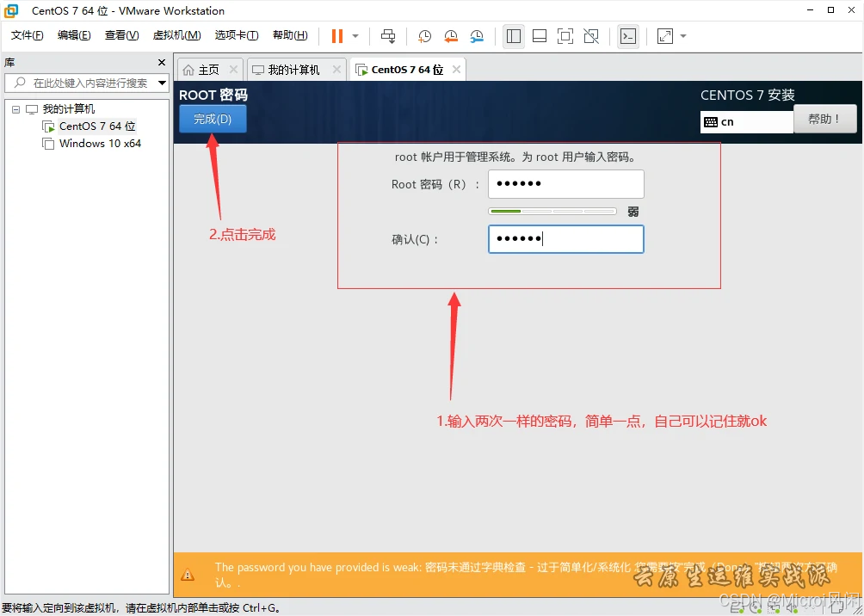
Task: Open the 文件(F) menu
Action: (x=27, y=36)
